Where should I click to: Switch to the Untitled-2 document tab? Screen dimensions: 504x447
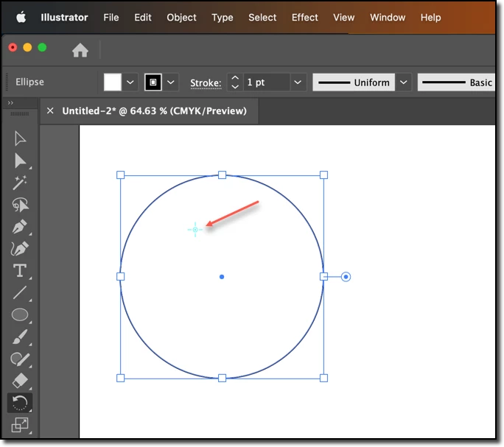(154, 111)
